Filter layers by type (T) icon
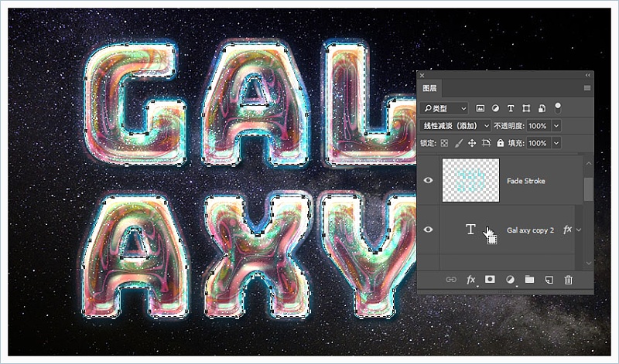 511,108
